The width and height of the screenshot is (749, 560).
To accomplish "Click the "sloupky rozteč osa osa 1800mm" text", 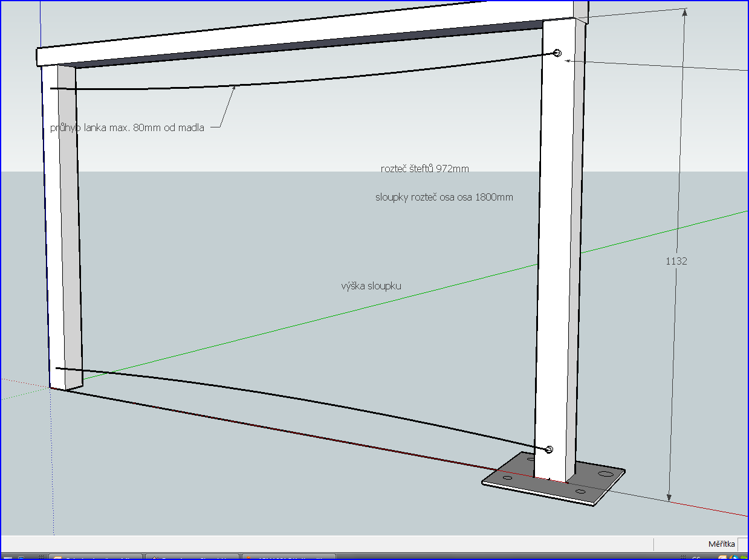I will pyautogui.click(x=444, y=197).
